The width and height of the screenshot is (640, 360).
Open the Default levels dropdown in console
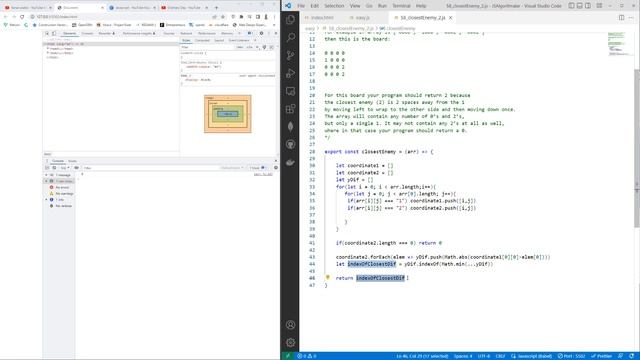point(231,168)
